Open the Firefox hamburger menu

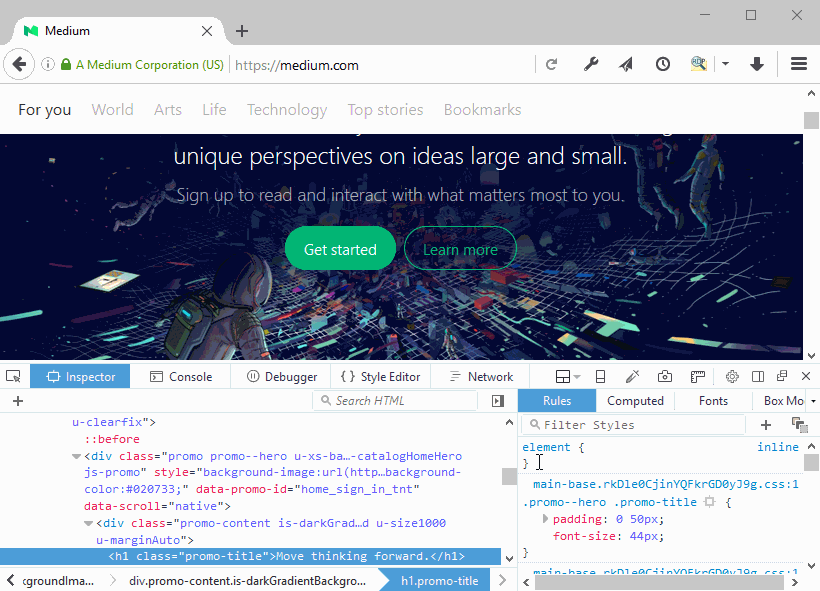799,65
